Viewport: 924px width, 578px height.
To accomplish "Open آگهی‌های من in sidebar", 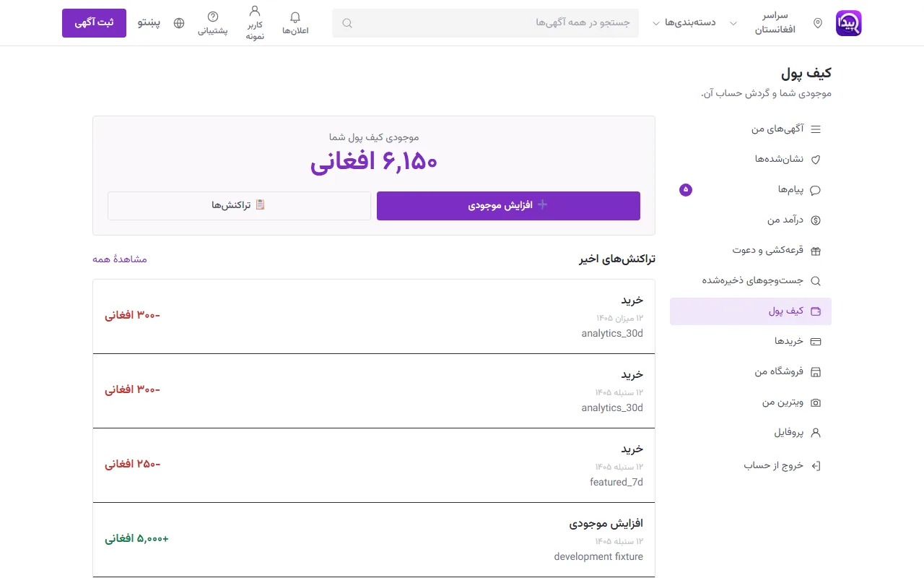I will [751, 129].
